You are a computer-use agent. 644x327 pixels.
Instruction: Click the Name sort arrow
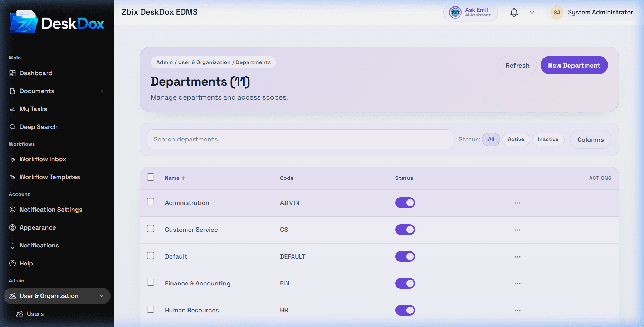click(x=183, y=178)
